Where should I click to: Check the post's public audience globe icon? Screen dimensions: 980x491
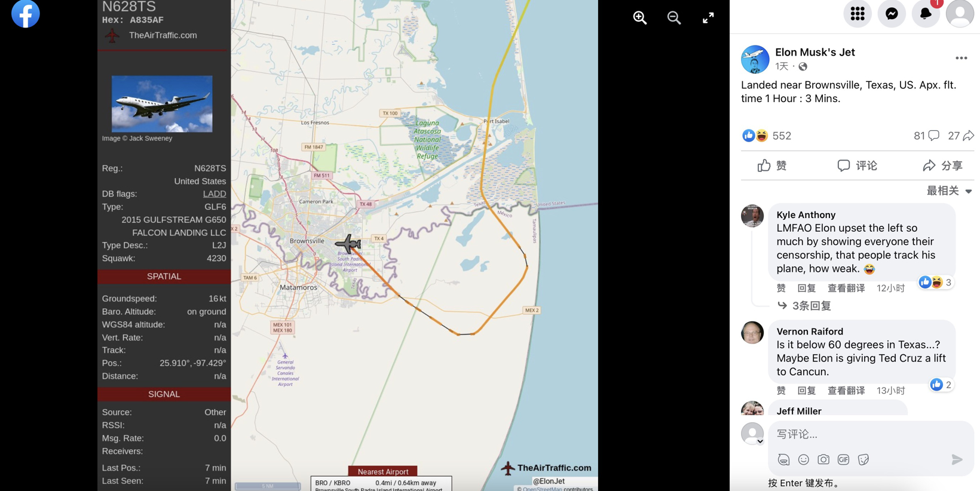(x=803, y=66)
